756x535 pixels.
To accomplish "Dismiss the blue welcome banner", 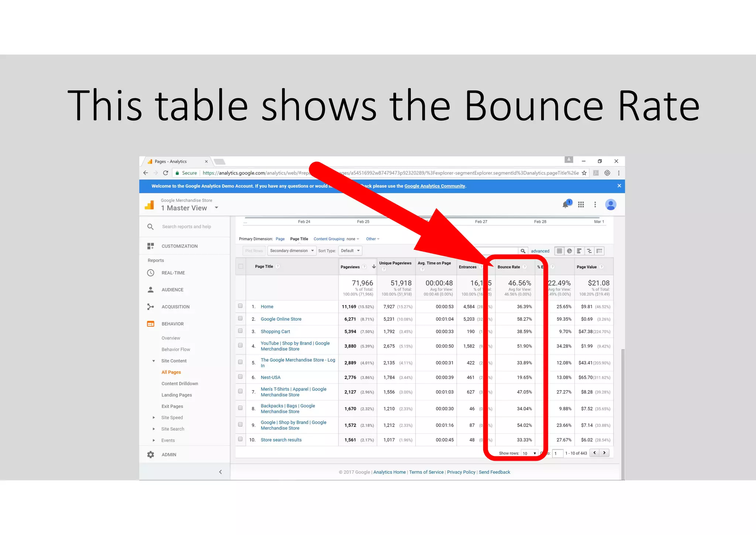I will [x=619, y=186].
